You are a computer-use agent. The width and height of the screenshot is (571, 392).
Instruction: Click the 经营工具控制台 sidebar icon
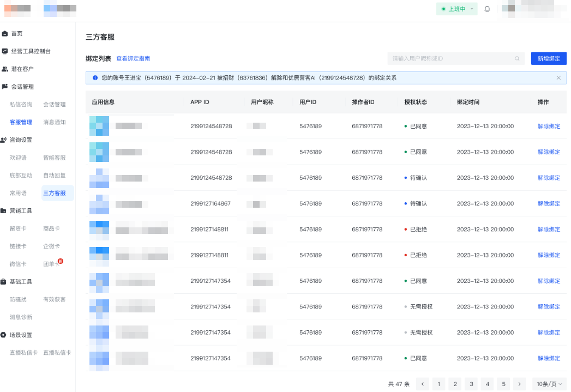(x=5, y=51)
